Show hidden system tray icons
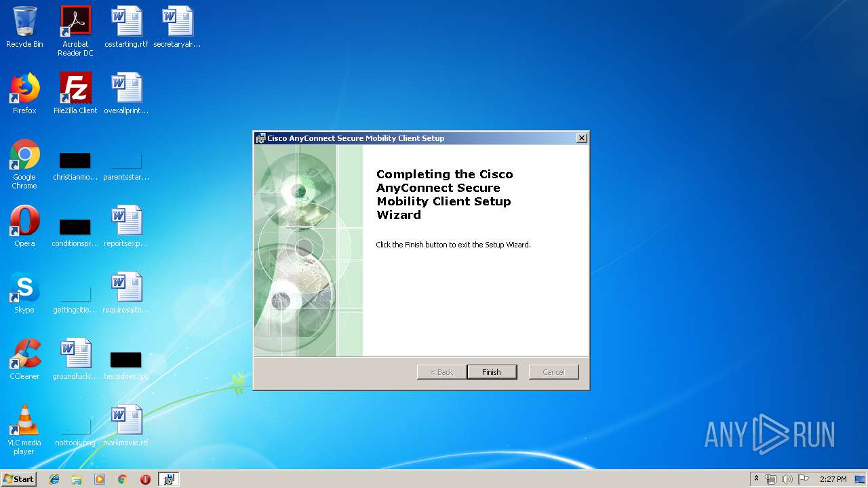The width and height of the screenshot is (868, 488). click(757, 479)
